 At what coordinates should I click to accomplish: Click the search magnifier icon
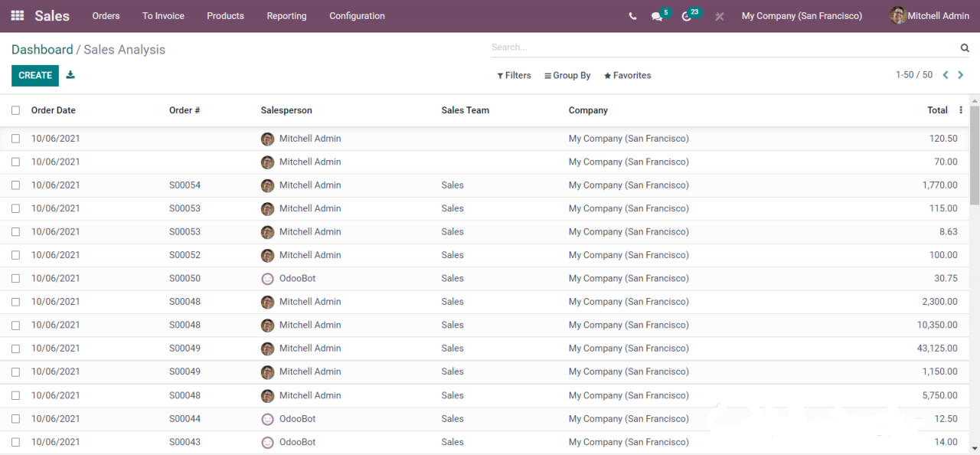click(965, 47)
